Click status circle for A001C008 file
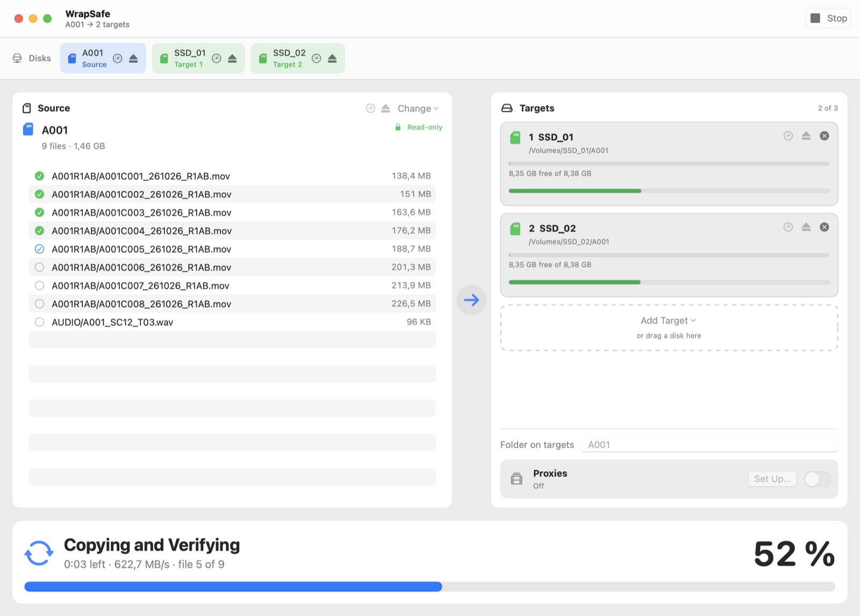This screenshot has width=860, height=616. tap(39, 304)
